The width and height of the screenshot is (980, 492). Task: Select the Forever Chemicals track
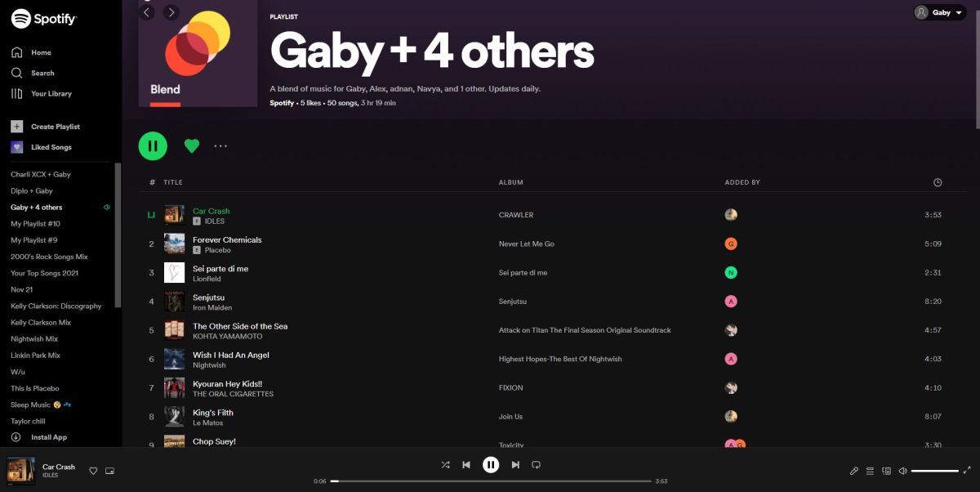point(227,239)
